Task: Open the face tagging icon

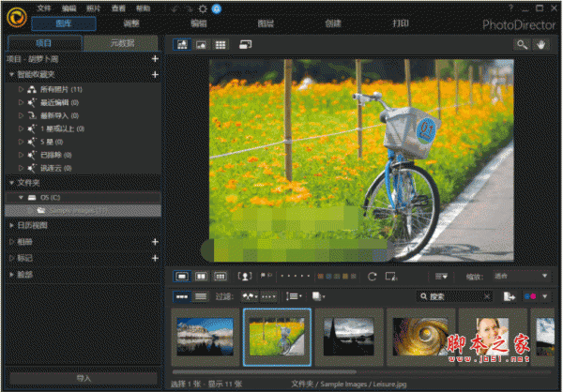Action: (246, 277)
